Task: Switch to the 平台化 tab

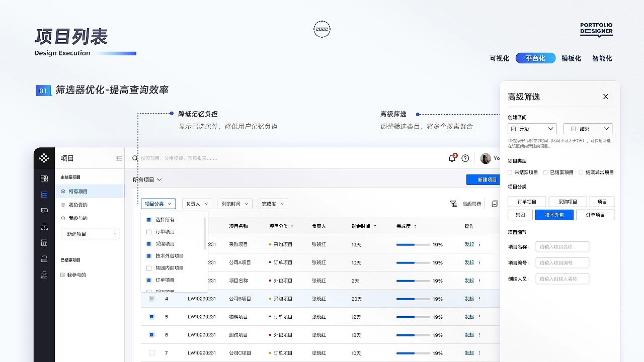Action: click(535, 58)
